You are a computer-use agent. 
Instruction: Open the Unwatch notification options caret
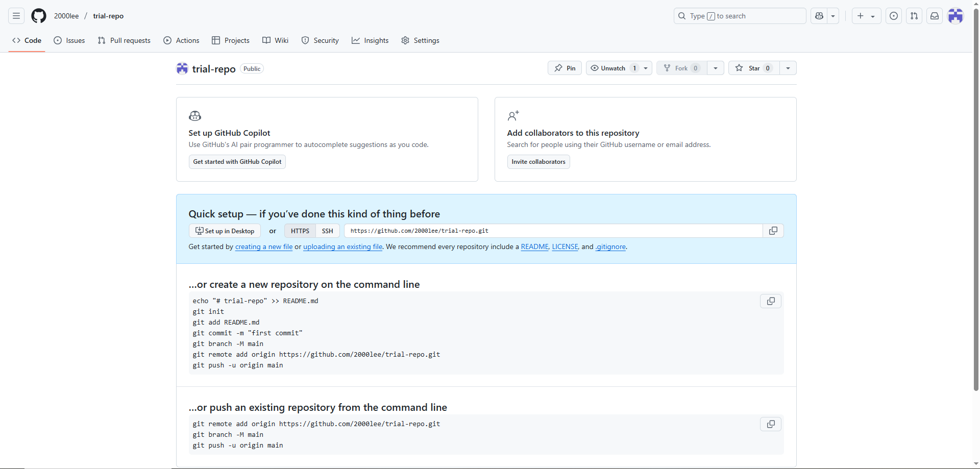pos(646,68)
